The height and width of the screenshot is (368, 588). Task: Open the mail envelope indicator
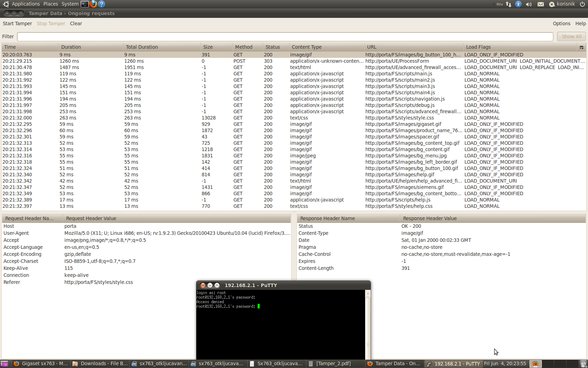(x=541, y=4)
